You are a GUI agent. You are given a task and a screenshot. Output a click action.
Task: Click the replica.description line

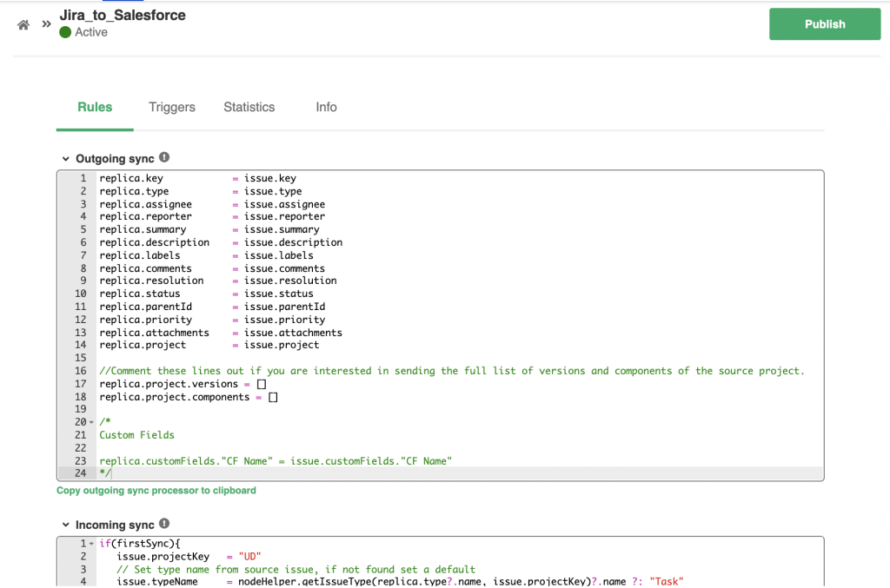[x=221, y=242]
